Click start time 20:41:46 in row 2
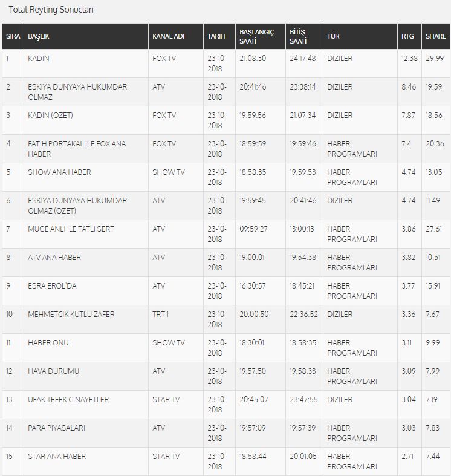The width and height of the screenshot is (451, 476). (253, 87)
